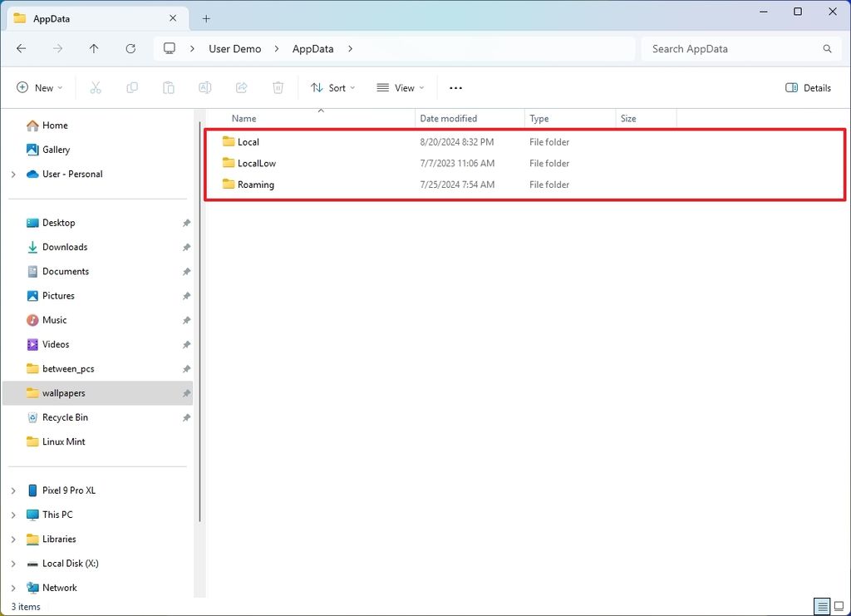Open the View dropdown menu
The height and width of the screenshot is (616, 851).
pos(401,87)
